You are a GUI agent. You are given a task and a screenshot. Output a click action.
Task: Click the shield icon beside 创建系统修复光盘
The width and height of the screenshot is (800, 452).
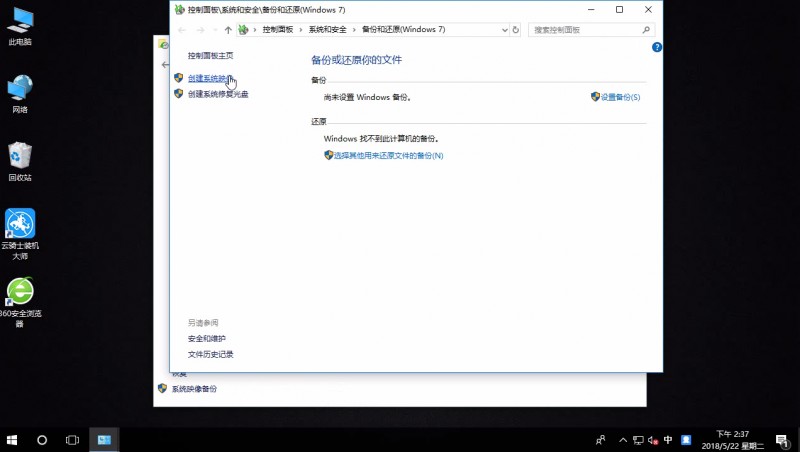tap(179, 94)
